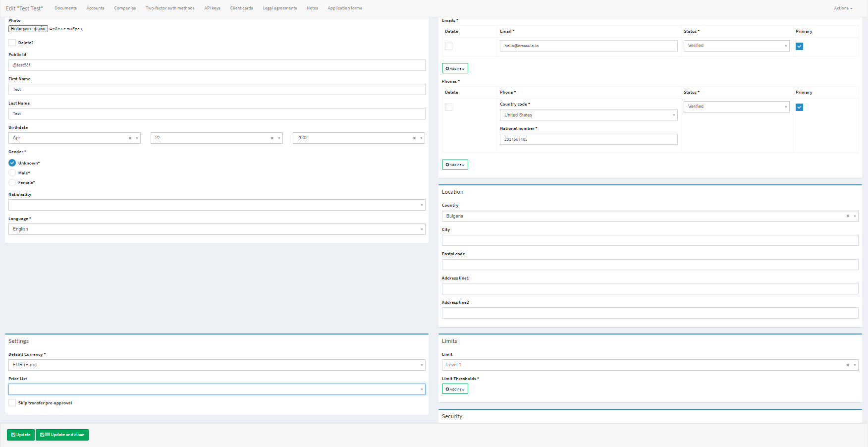Enable Skip transfer pre-approval checkbox
The image size is (868, 447).
(12, 403)
